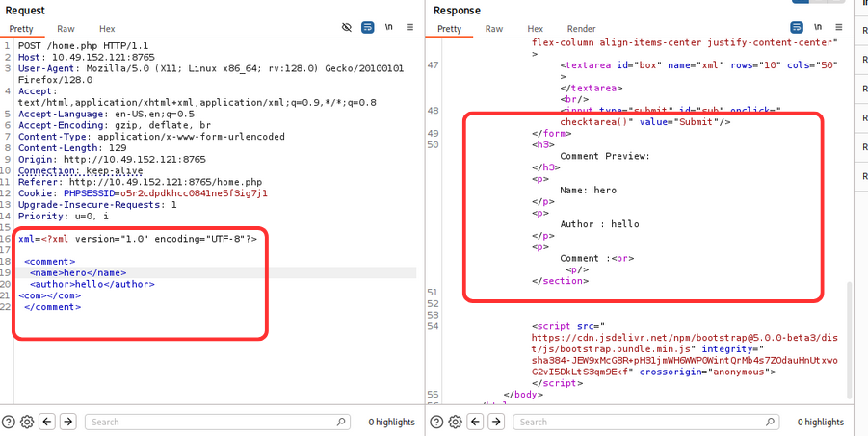868x436 pixels.
Task: Click previous match arrow in Response search
Action: click(476, 422)
